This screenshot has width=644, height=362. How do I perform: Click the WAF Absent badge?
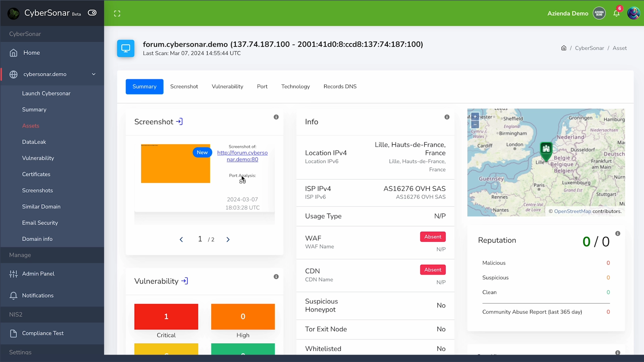433,237
